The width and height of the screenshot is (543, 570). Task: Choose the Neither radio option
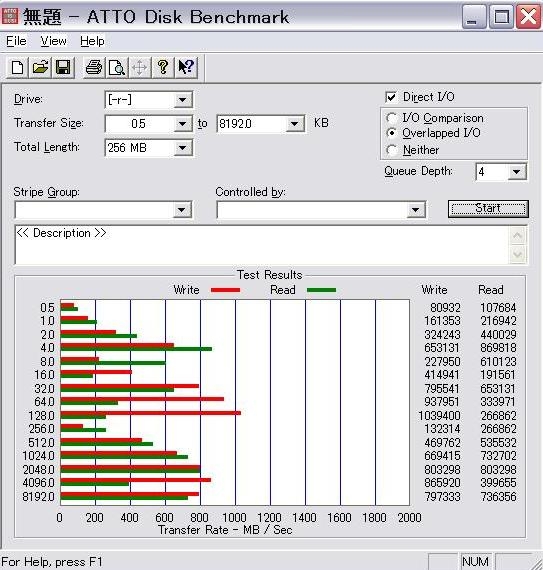391,150
